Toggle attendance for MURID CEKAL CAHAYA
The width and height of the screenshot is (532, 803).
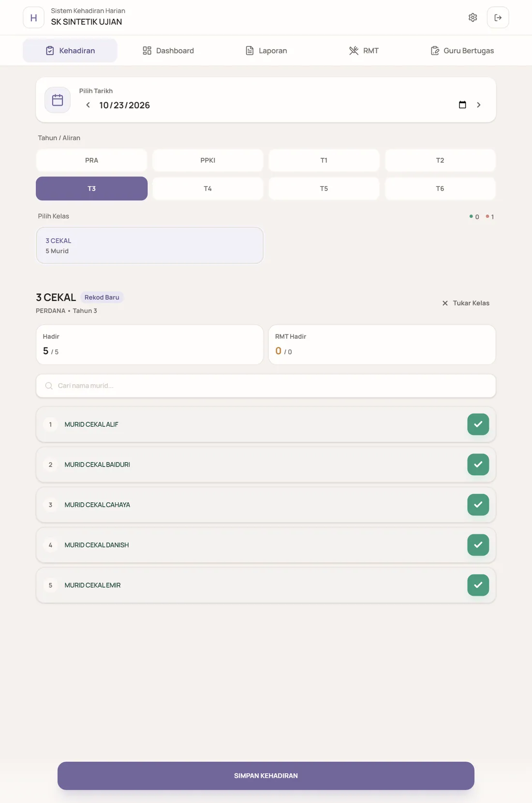click(x=478, y=505)
